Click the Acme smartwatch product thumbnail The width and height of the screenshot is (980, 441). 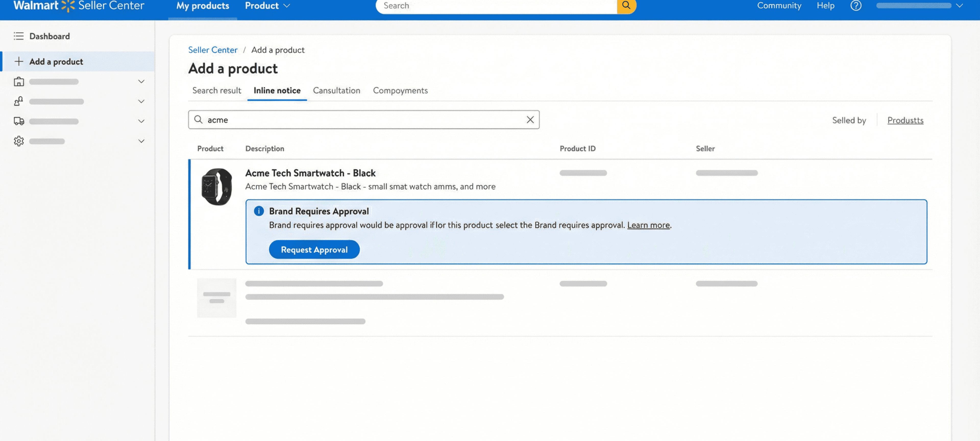216,187
